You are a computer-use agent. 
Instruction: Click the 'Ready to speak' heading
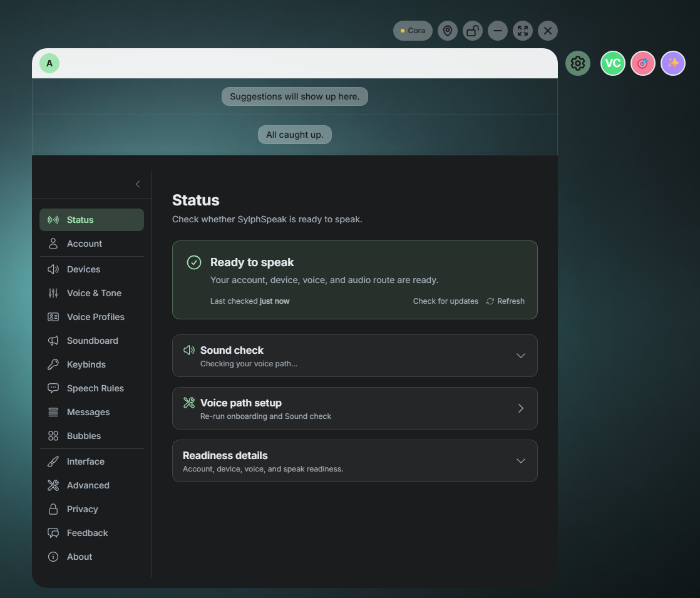pyautogui.click(x=252, y=262)
